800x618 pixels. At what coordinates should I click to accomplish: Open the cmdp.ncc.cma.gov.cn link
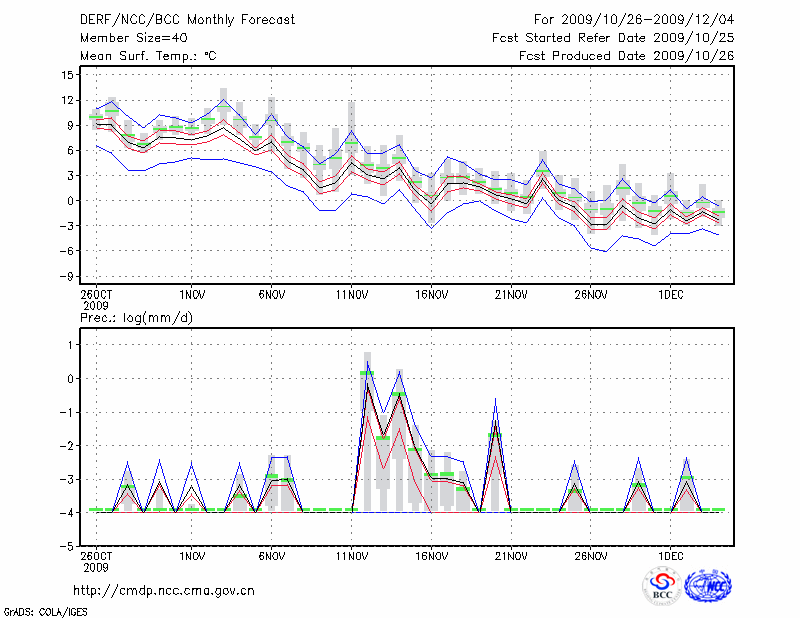point(164,590)
